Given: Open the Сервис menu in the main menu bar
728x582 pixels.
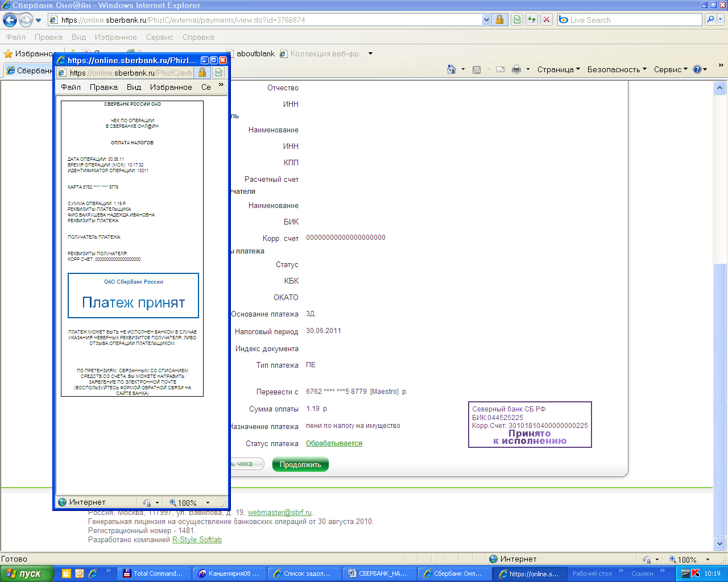Looking at the screenshot, I should (160, 37).
